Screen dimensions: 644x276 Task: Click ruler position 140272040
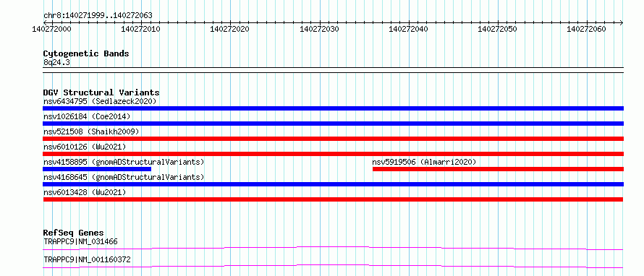pos(408,29)
